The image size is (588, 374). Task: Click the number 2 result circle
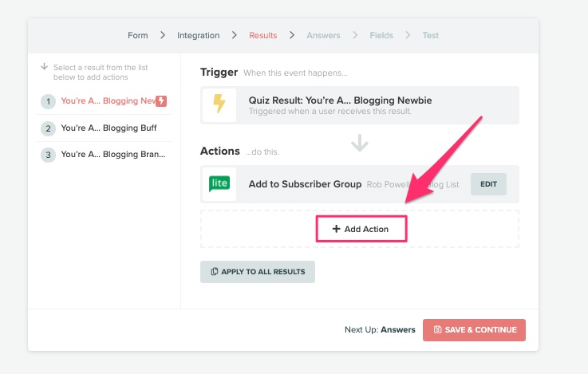point(49,128)
